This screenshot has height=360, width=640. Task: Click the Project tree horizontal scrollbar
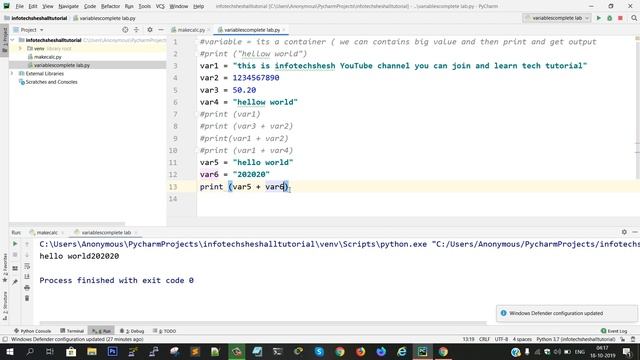67,224
